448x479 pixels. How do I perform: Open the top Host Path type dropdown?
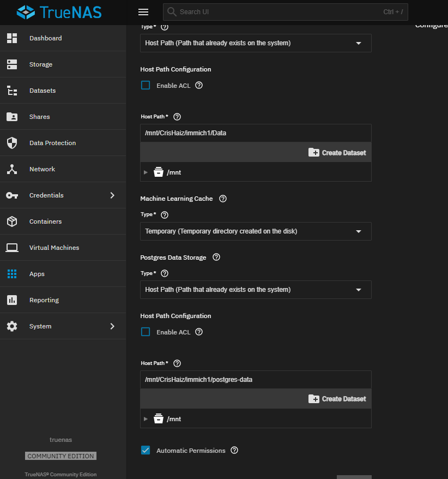click(x=256, y=43)
